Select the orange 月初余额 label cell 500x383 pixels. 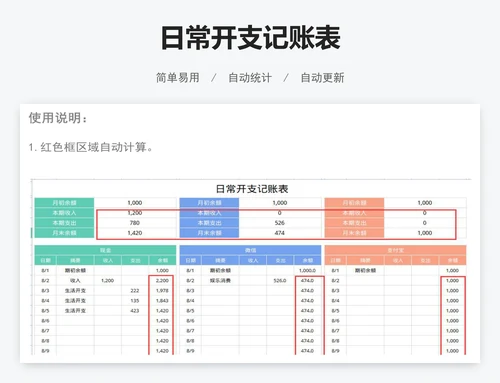pyautogui.click(x=354, y=203)
